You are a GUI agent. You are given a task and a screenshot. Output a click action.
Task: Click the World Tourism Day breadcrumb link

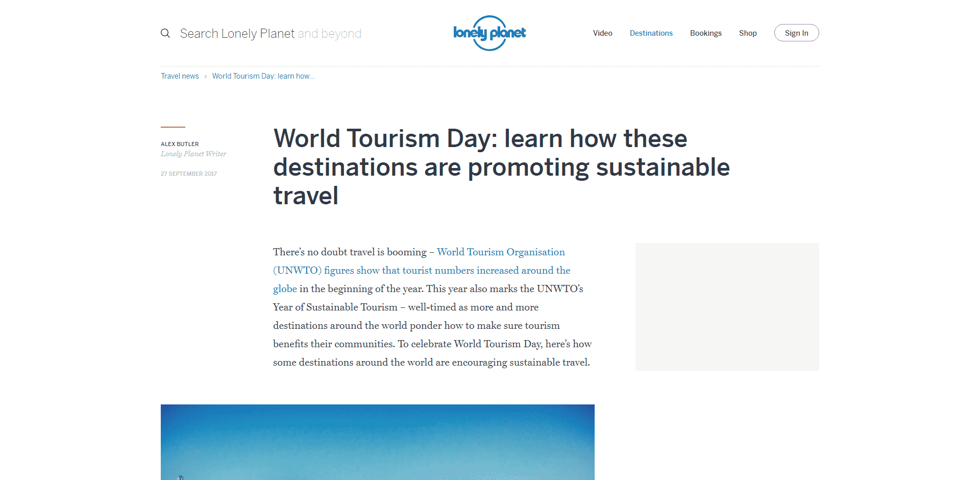[x=263, y=76]
